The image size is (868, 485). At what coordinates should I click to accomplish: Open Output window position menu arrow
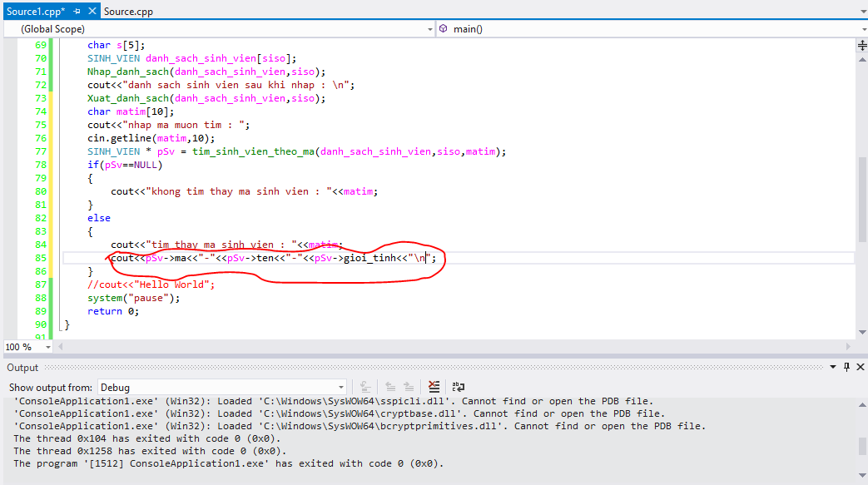pos(835,368)
